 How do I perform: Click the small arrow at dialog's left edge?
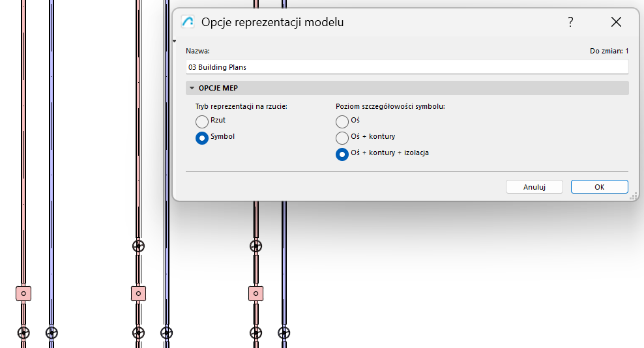(175, 41)
